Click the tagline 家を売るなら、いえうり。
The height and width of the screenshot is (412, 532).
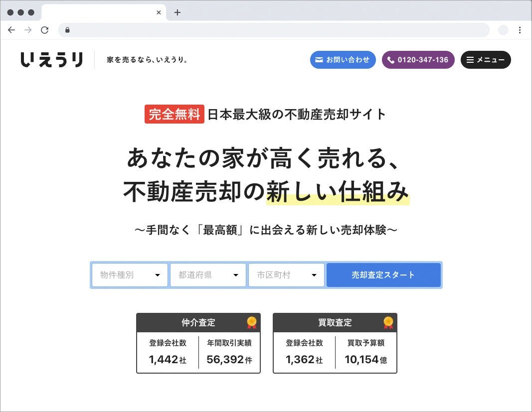point(147,60)
